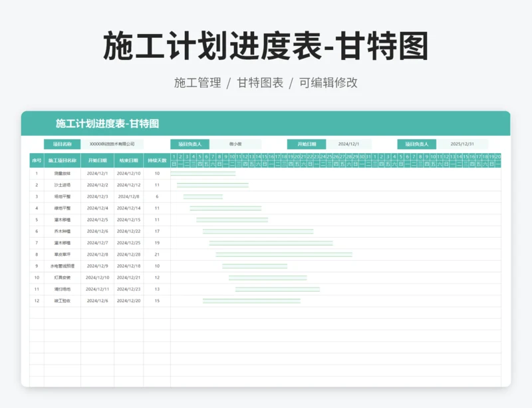Click 项目负责人 label beside 2025/12/31

click(x=417, y=144)
